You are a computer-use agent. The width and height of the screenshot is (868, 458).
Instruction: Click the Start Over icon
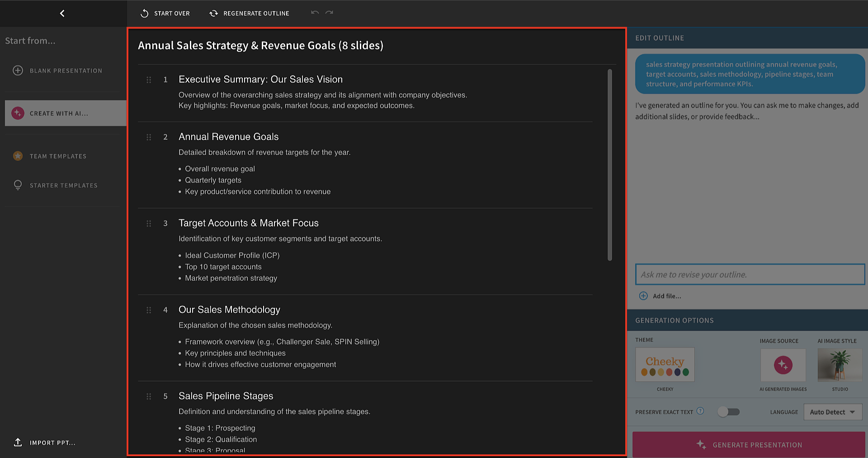pos(144,14)
